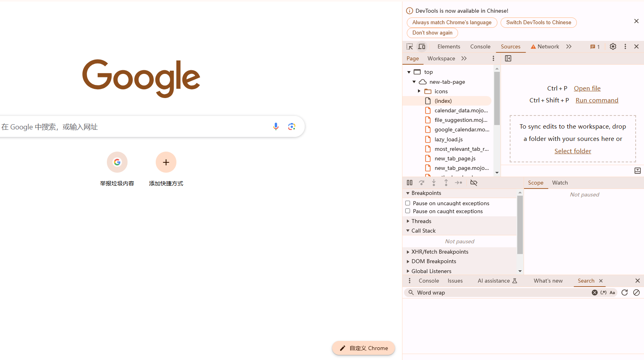Open the DevTools three-dot customize menu
This screenshot has width=644, height=360.
(x=625, y=46)
